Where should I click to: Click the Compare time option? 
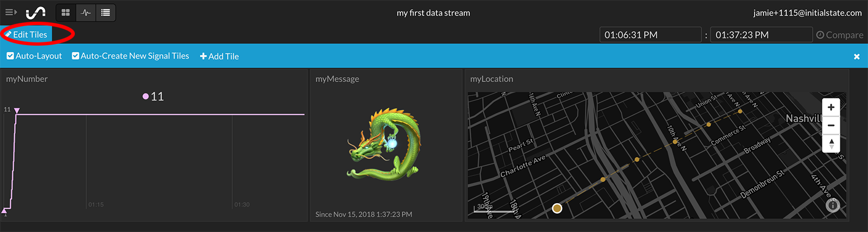pos(840,35)
